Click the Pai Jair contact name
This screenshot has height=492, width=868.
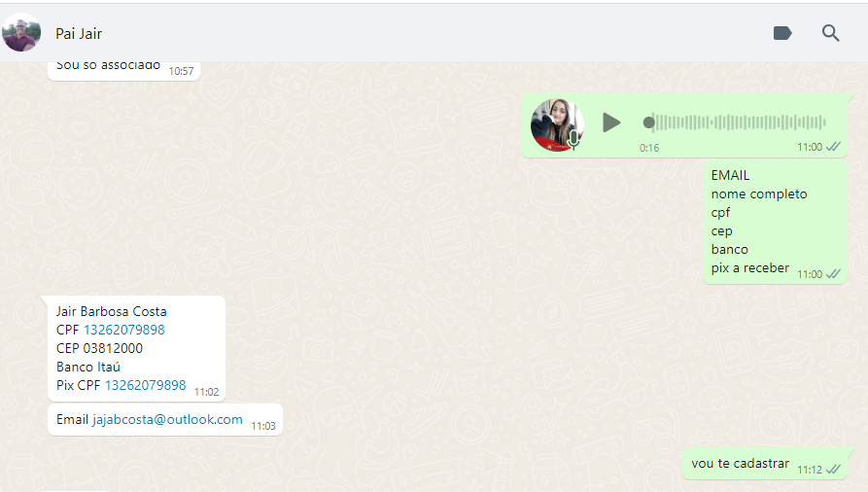(79, 34)
